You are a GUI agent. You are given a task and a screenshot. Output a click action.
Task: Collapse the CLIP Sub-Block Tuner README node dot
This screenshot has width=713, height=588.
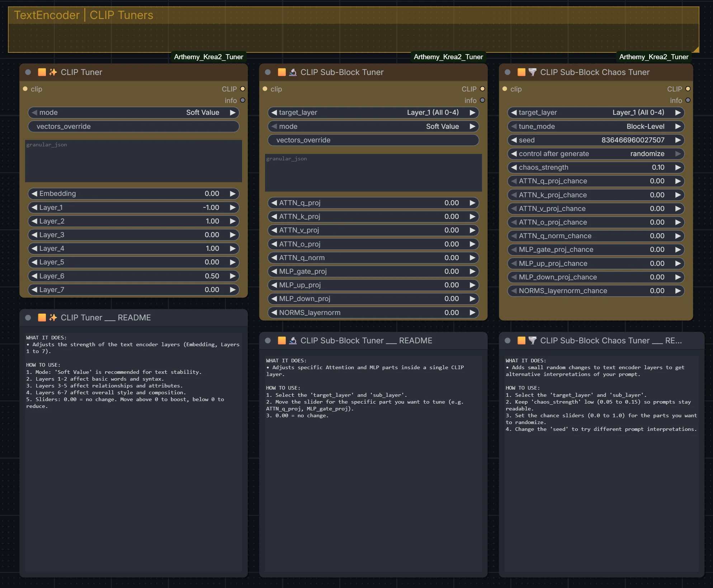(x=268, y=340)
